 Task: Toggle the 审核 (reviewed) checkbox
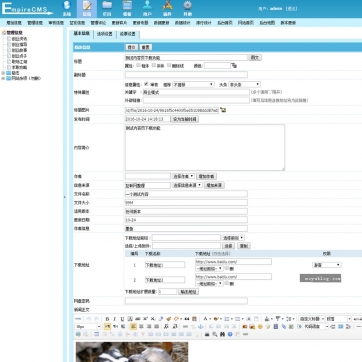pyautogui.click(x=146, y=84)
